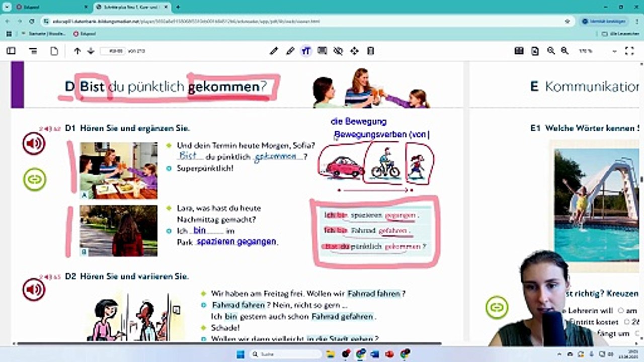This screenshot has width=644, height=362.
Task: Open the Edupool bookmark
Action: point(85,34)
